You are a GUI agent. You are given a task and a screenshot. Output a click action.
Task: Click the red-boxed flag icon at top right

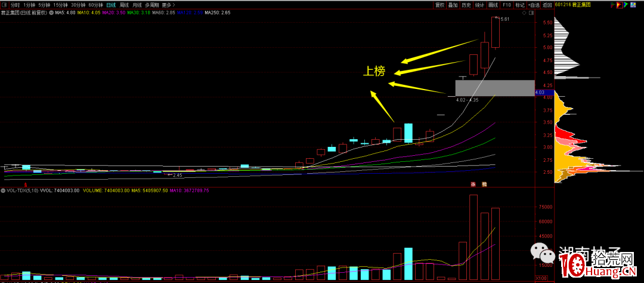click(621, 4)
